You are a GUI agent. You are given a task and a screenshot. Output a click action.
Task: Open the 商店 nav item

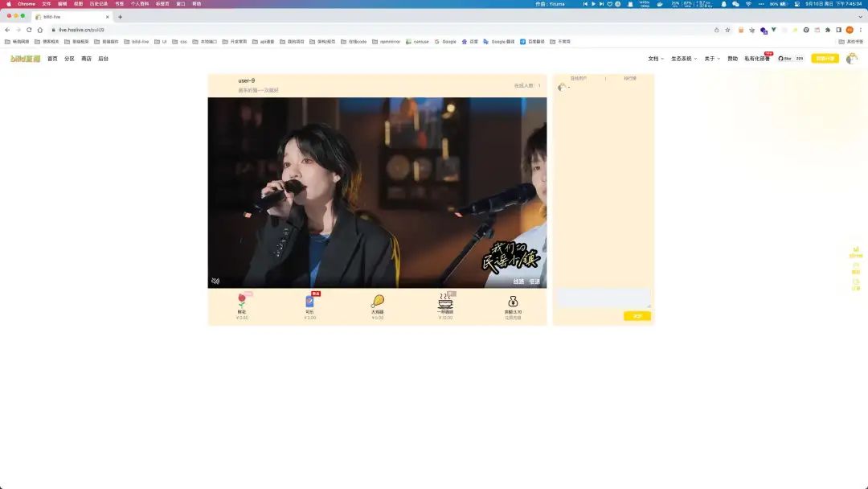(x=86, y=59)
